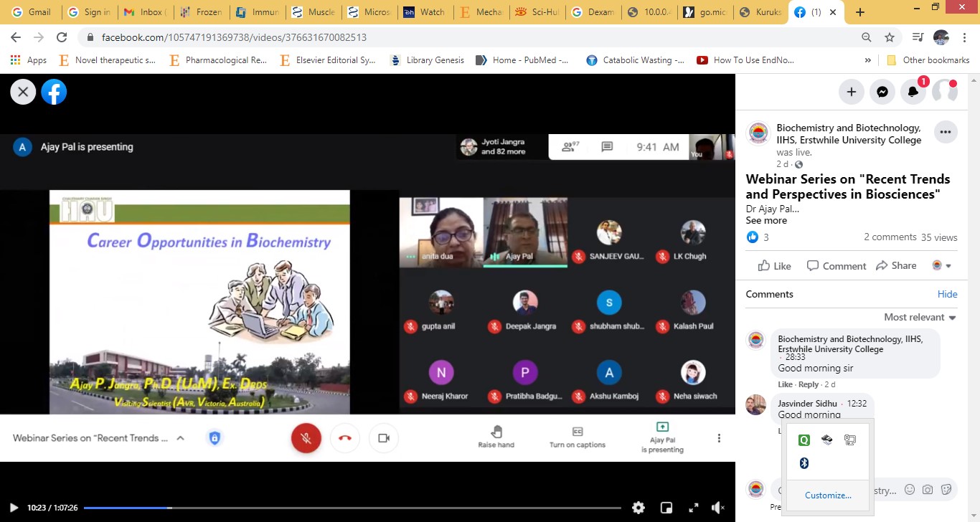Open the account profile picture menu

tap(944, 92)
